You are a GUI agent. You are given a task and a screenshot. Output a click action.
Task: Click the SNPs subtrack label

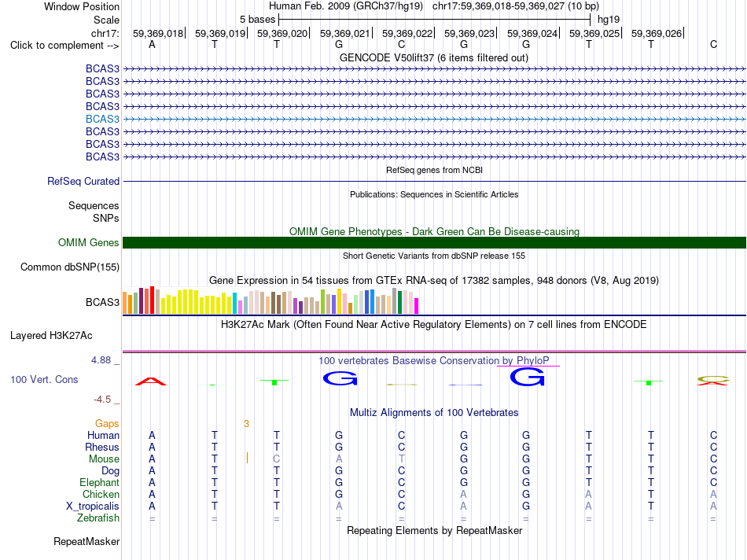click(x=106, y=218)
